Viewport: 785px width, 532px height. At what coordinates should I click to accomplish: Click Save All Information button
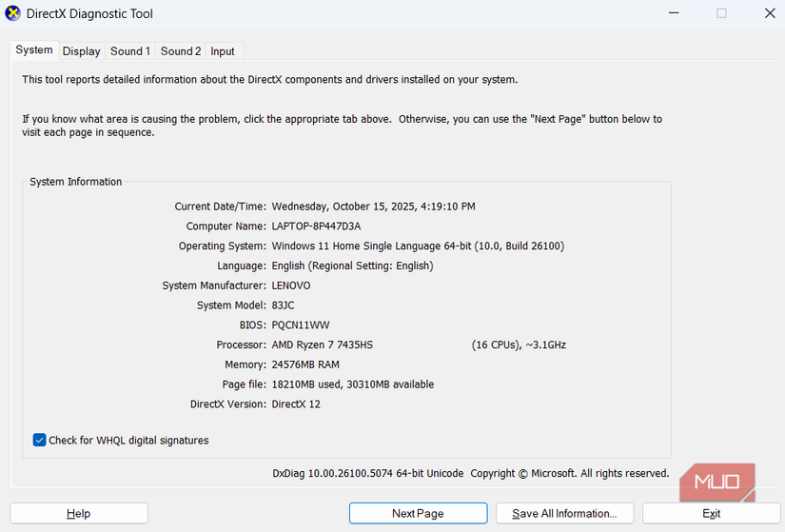point(565,513)
